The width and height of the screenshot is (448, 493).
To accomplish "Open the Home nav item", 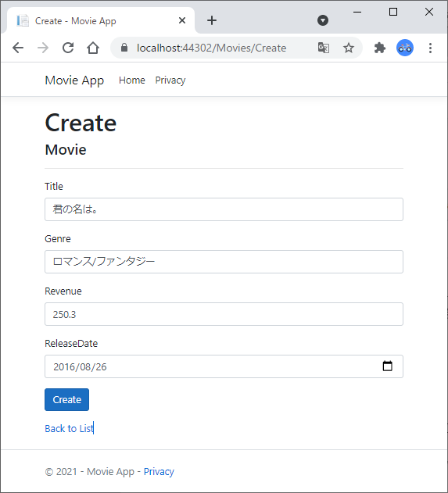I will [x=132, y=80].
